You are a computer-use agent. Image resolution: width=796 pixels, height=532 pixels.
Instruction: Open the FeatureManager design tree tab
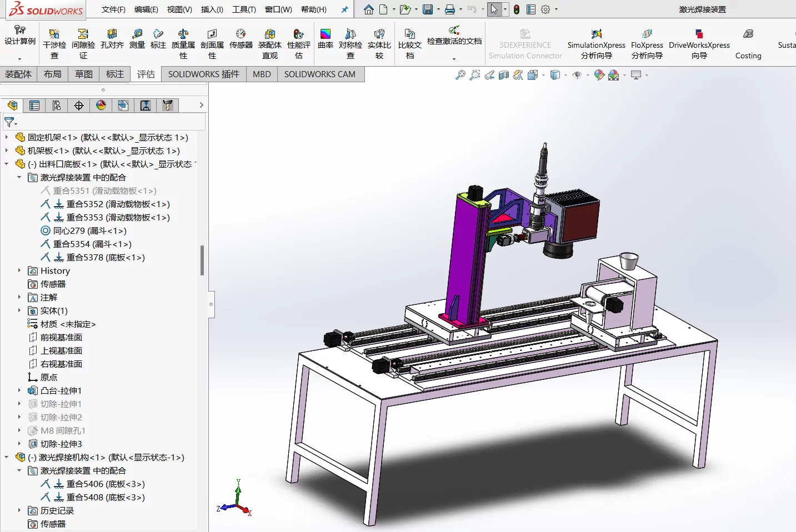click(x=12, y=105)
